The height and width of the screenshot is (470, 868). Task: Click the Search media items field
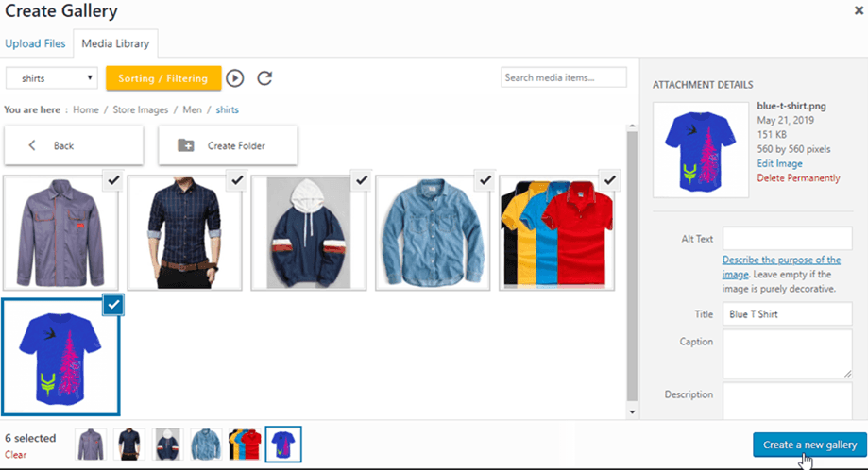(563, 77)
